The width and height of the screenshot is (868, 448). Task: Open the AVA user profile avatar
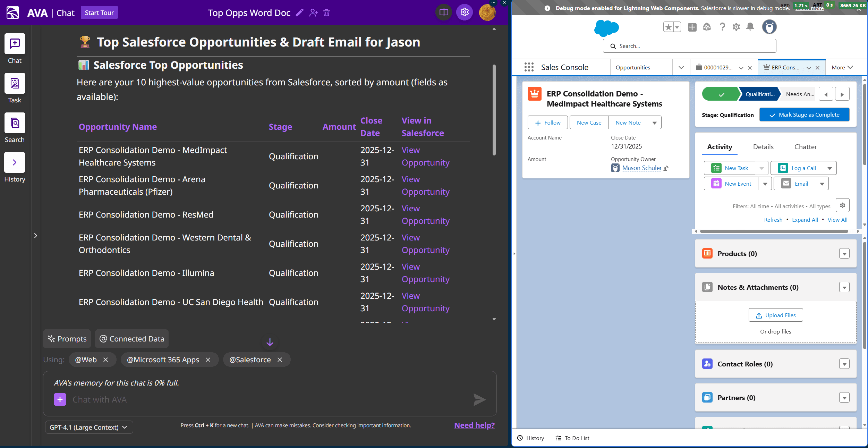(x=487, y=12)
